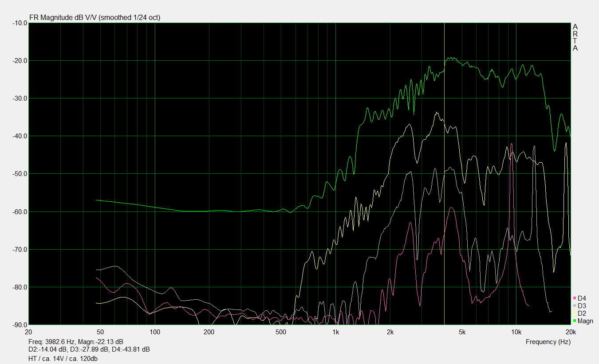Click the 10k frequency axis tick label

pyautogui.click(x=516, y=332)
